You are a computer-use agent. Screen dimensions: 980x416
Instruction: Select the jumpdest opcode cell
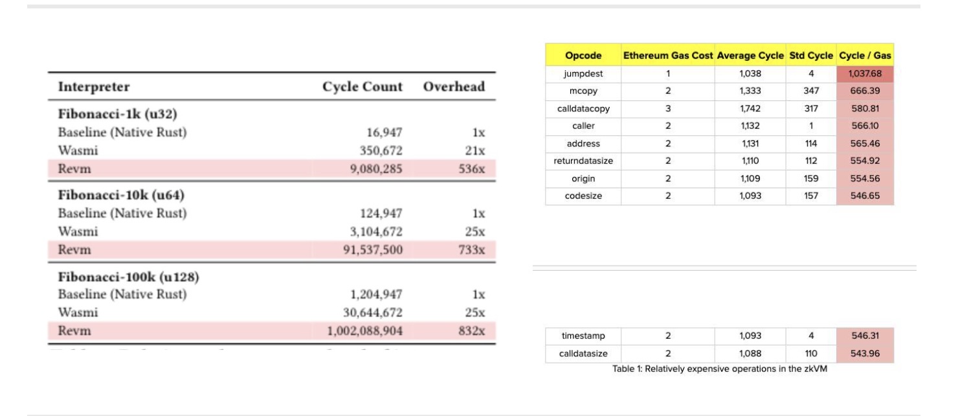pyautogui.click(x=583, y=74)
